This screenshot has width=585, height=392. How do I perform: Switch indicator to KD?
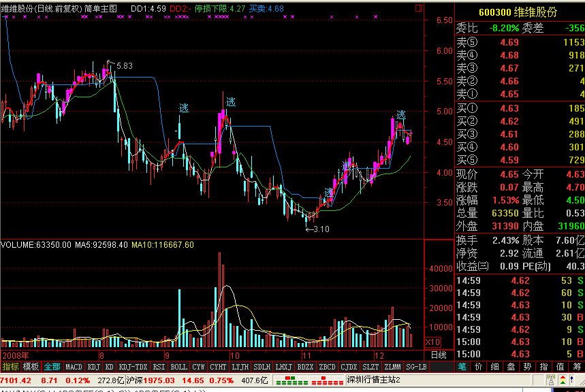pyautogui.click(x=110, y=367)
